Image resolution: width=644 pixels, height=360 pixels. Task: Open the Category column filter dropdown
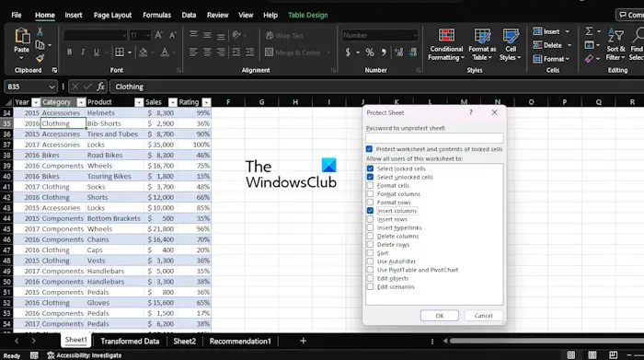point(81,102)
